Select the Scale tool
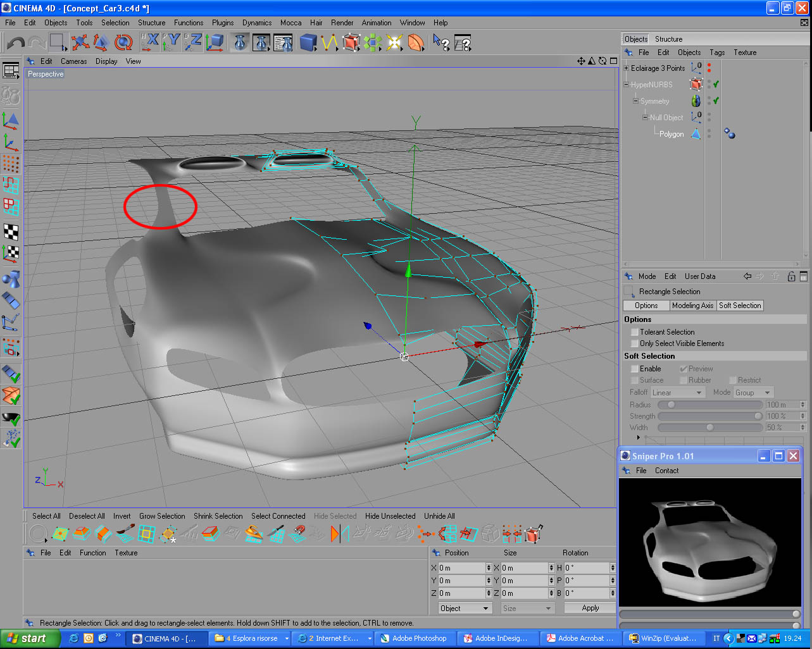 pos(101,42)
